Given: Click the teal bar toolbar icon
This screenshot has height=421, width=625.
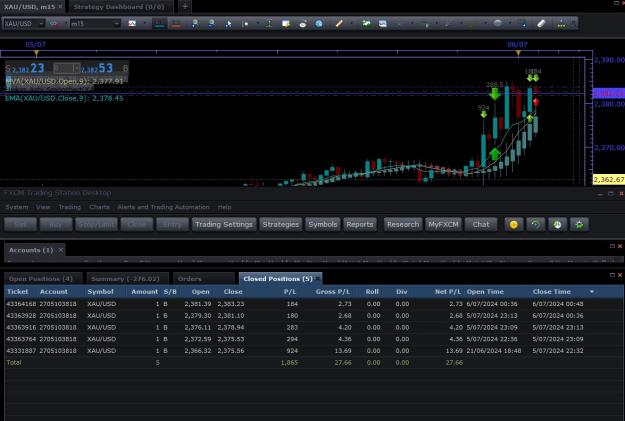Looking at the screenshot, I should (x=159, y=24).
